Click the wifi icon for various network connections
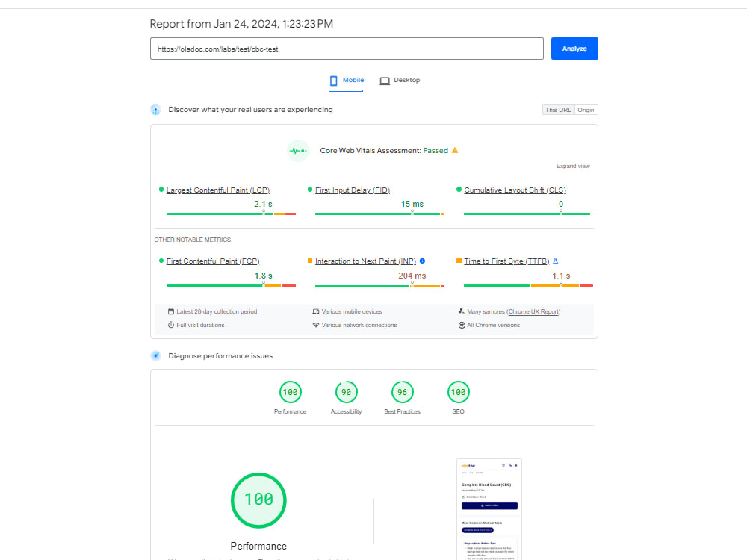Screen dimensions: 747x560 pos(315,325)
